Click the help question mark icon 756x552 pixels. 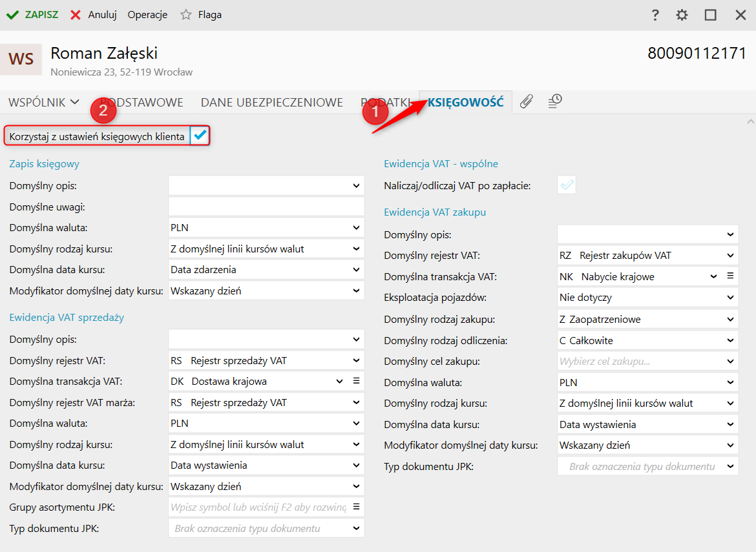pos(655,15)
